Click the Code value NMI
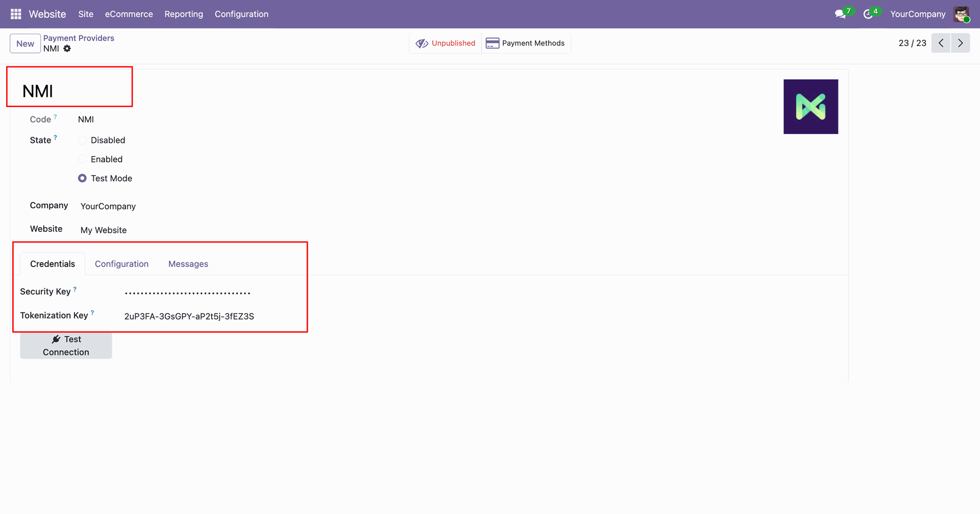This screenshot has height=514, width=980. (86, 119)
